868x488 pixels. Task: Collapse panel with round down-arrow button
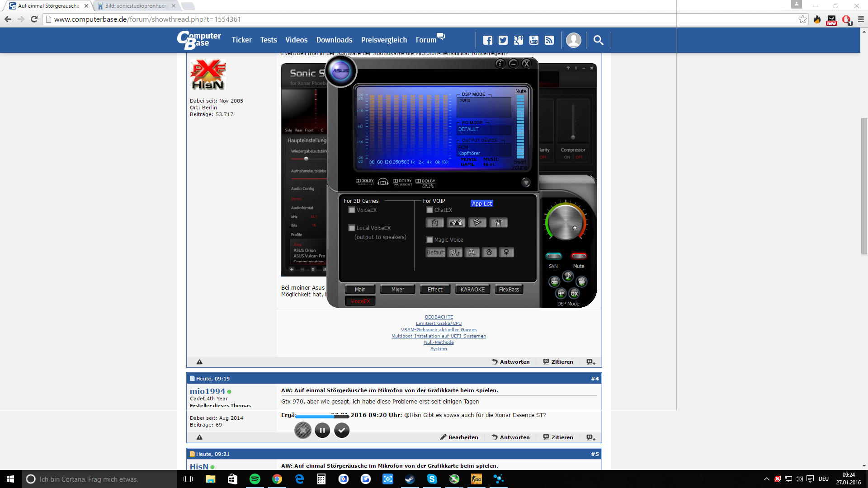pyautogui.click(x=526, y=183)
